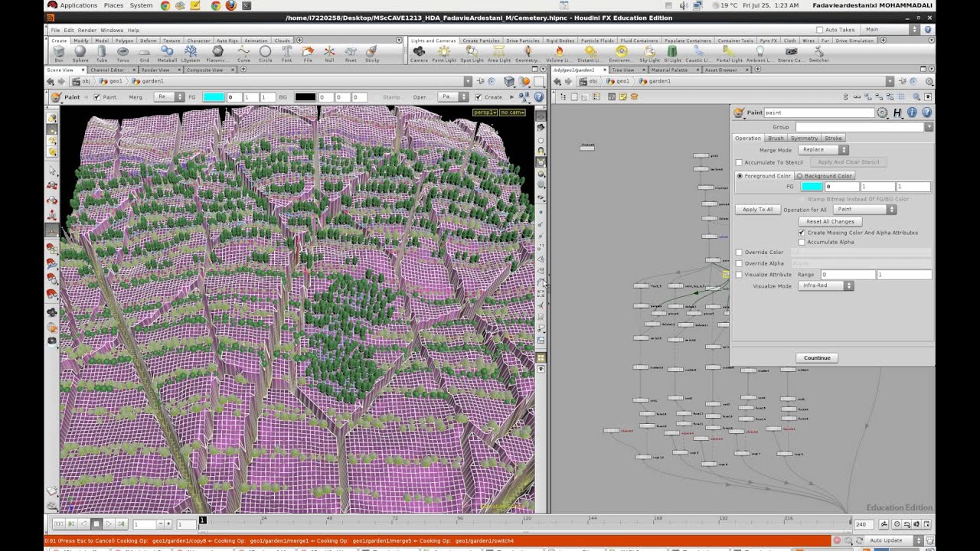This screenshot has height=551, width=980.
Task: Open the cyan FG color swatch in parameters
Action: pyautogui.click(x=812, y=187)
